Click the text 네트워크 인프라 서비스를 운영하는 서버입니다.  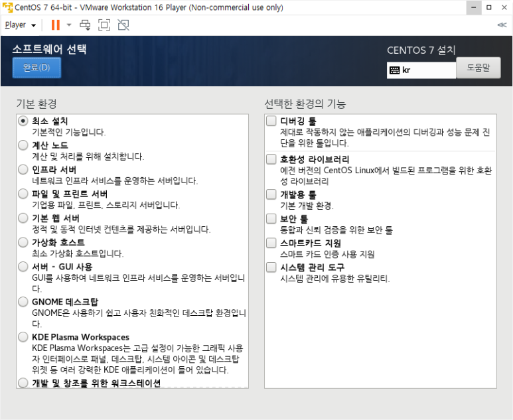coord(115,180)
